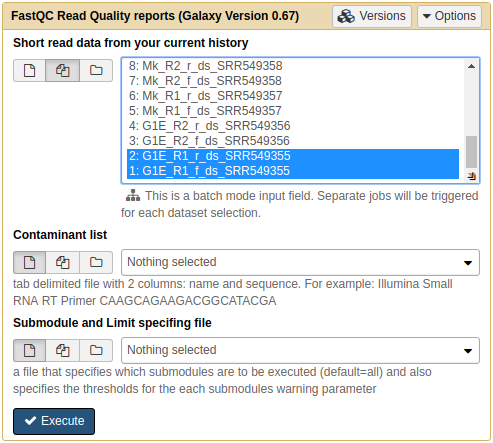493x443 pixels.
Task: Switch Submodule limit file to dataset collection
Action: pos(96,351)
